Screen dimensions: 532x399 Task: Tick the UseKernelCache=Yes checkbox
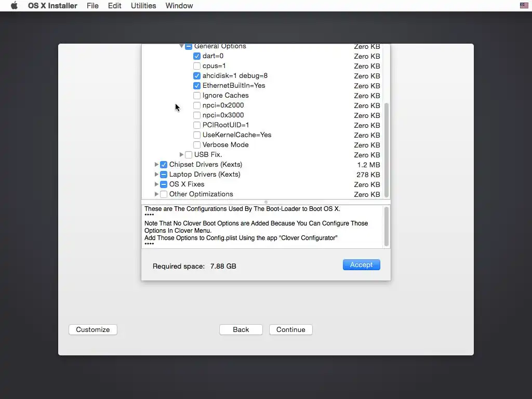197,135
